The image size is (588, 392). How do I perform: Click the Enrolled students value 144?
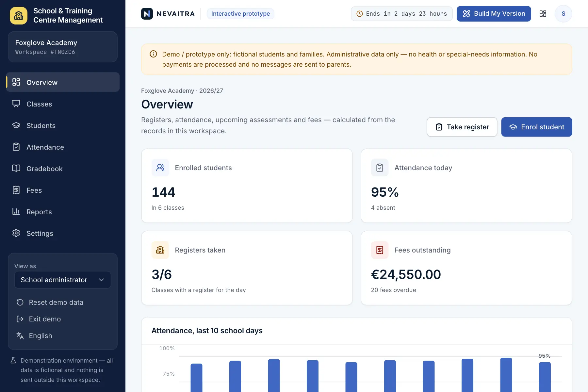(x=163, y=192)
